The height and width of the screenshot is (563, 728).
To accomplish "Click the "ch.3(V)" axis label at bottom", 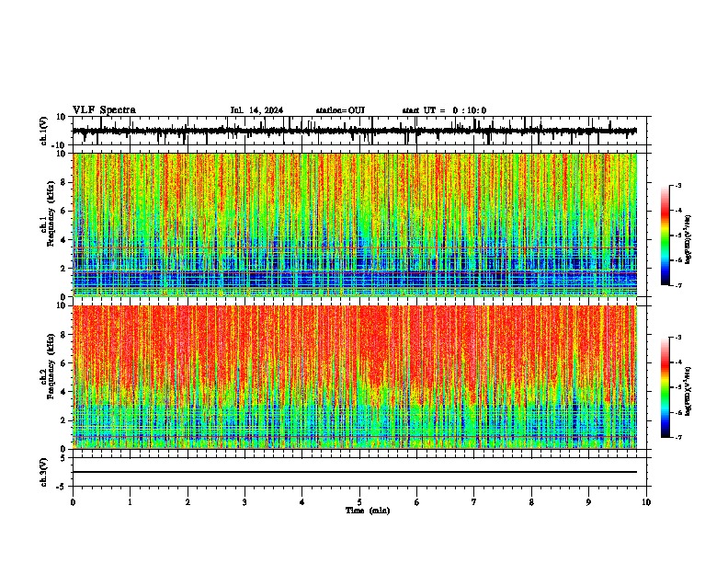I will pos(43,472).
